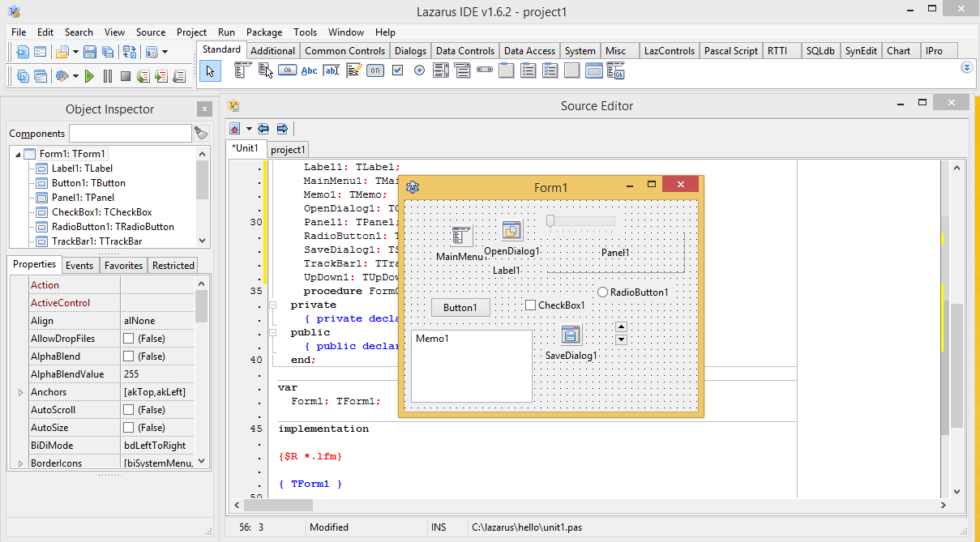Viewport: 980px width, 542px height.
Task: Open the Package menu
Action: tap(264, 32)
